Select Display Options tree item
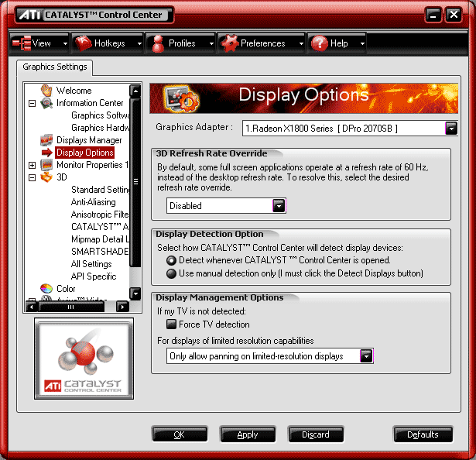Screen dimensions: 476x460 [x=85, y=153]
